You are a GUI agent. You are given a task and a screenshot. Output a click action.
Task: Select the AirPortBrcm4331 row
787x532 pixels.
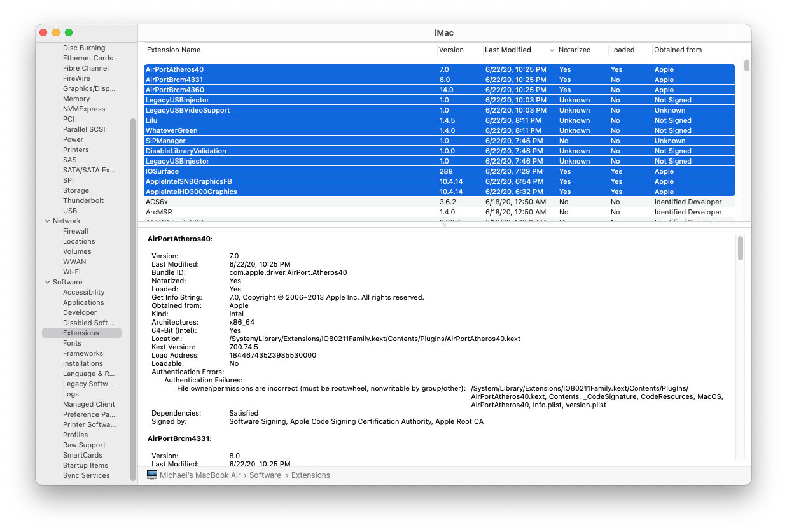pyautogui.click(x=440, y=80)
